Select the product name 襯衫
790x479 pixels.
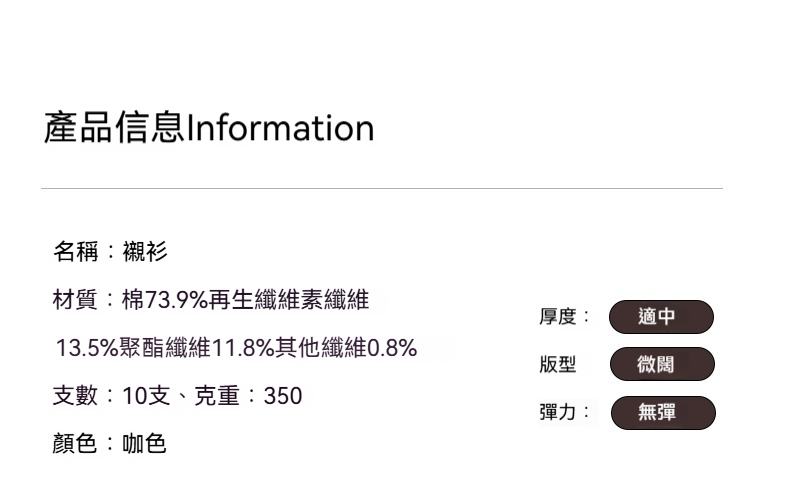click(145, 252)
